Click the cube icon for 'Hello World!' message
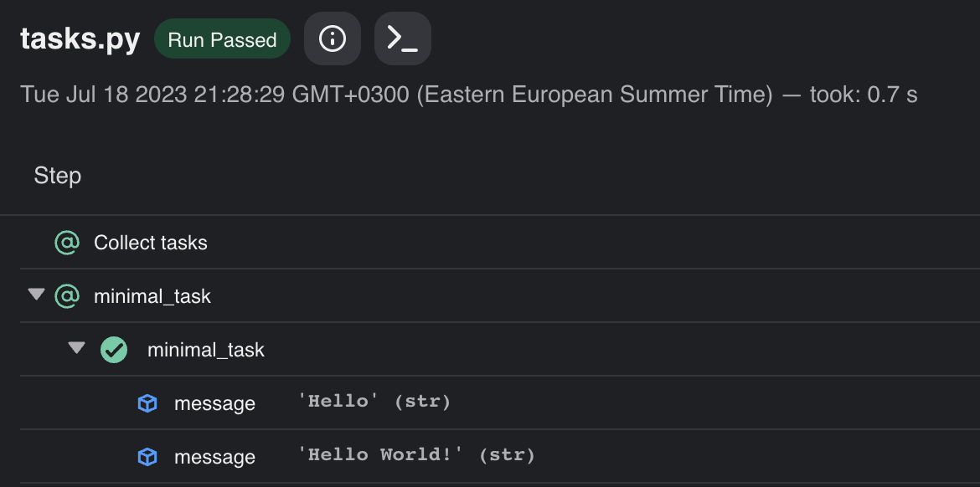This screenshot has height=487, width=980. click(147, 457)
